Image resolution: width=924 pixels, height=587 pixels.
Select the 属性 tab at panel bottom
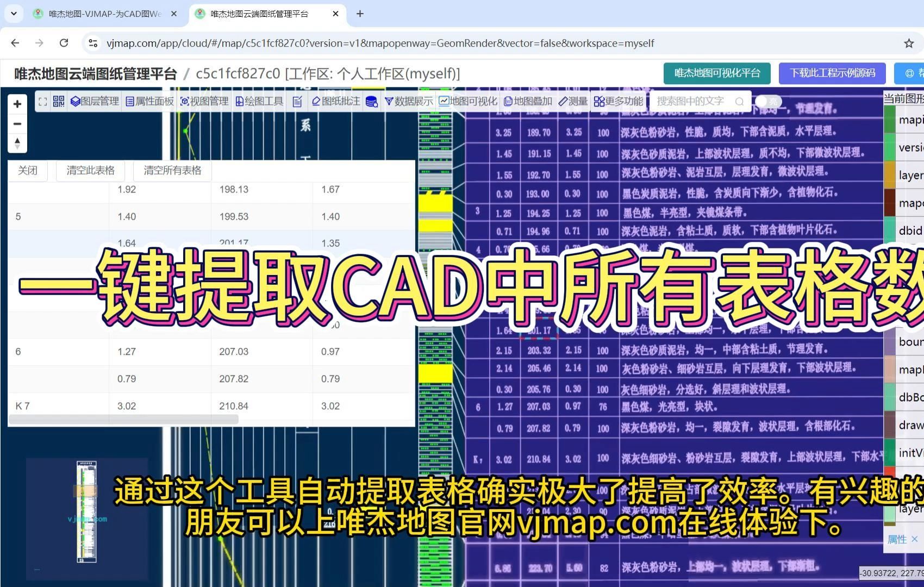click(x=897, y=539)
